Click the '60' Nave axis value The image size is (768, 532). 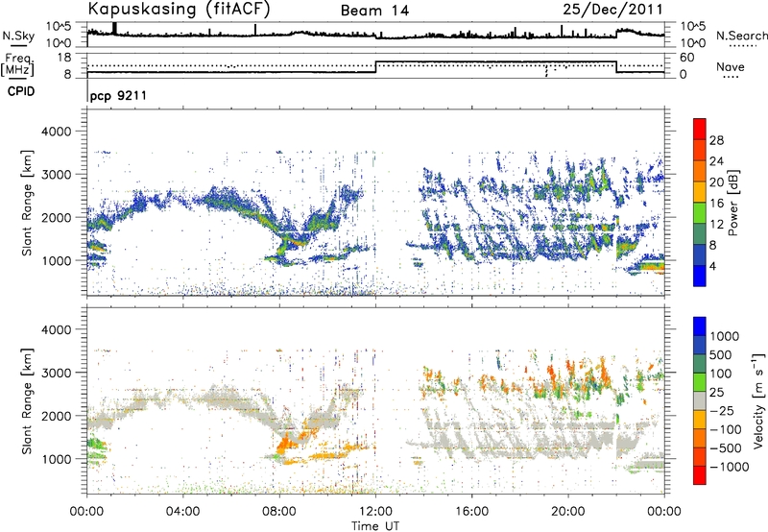(x=686, y=58)
